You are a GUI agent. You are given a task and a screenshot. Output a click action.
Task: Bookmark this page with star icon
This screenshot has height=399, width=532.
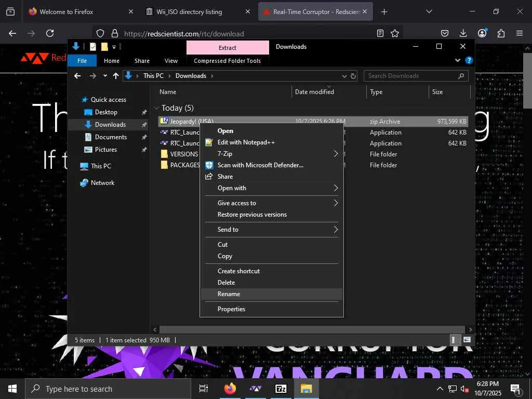click(395, 33)
